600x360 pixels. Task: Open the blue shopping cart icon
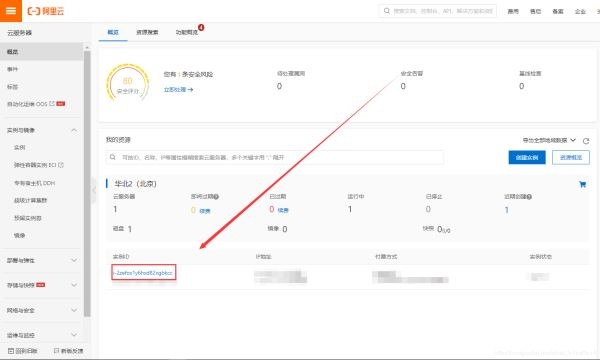click(582, 184)
